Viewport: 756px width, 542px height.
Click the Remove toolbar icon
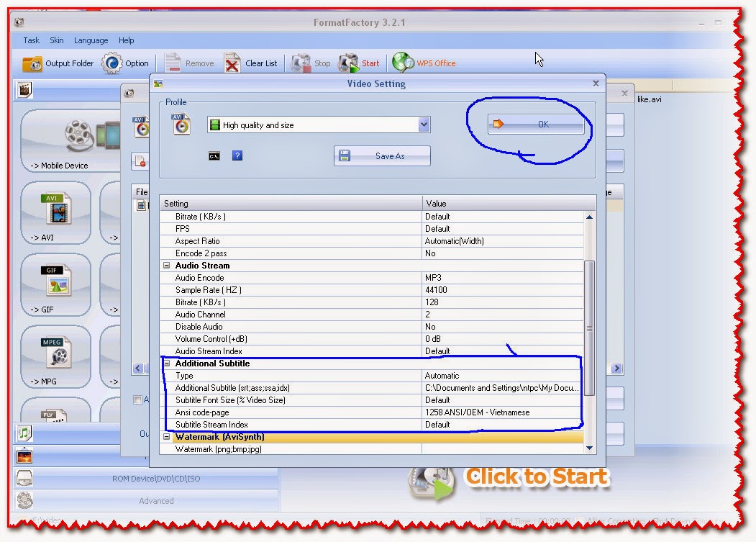pyautogui.click(x=172, y=63)
